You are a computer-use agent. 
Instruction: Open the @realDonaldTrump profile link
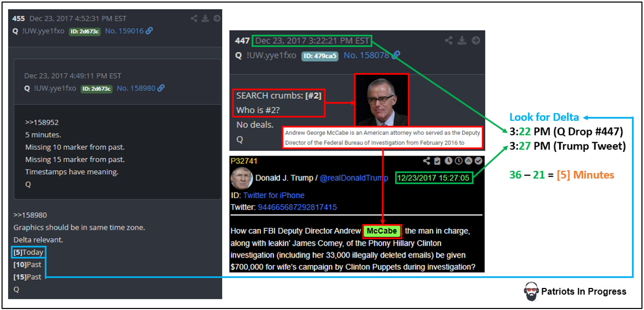click(x=354, y=178)
